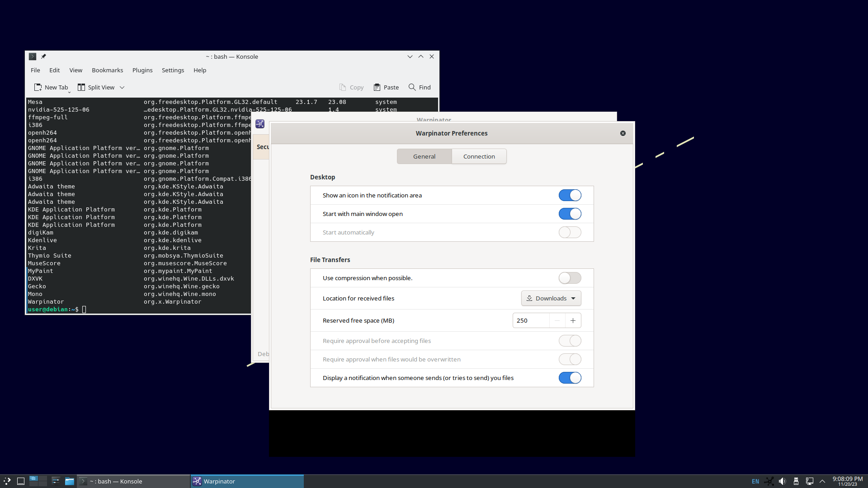The height and width of the screenshot is (488, 868).
Task: Click the Konsole pin icon in the title bar
Action: pos(43,56)
